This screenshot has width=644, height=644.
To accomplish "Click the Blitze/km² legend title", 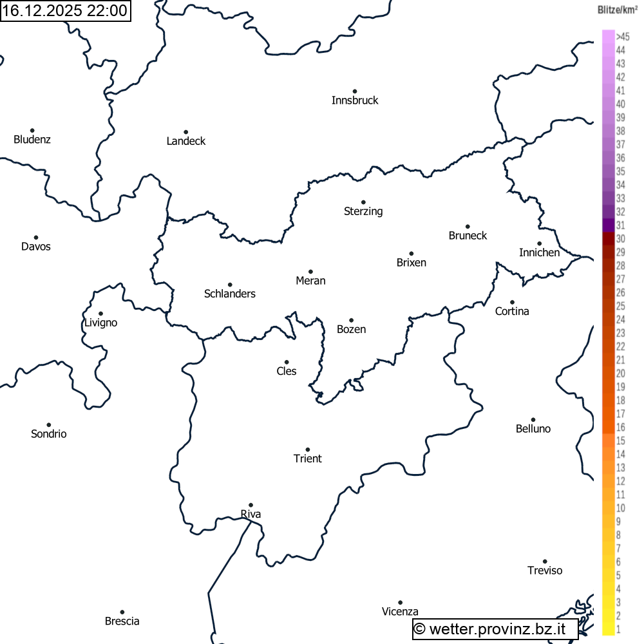I will tap(618, 10).
